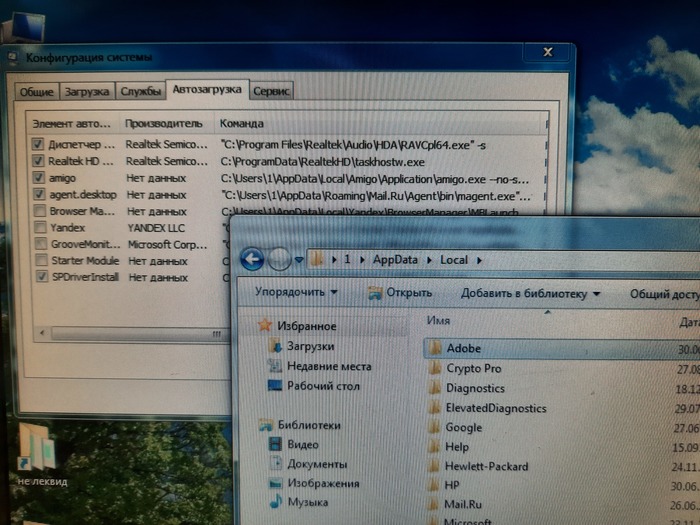Check the Browser Ma... startup item

click(40, 211)
